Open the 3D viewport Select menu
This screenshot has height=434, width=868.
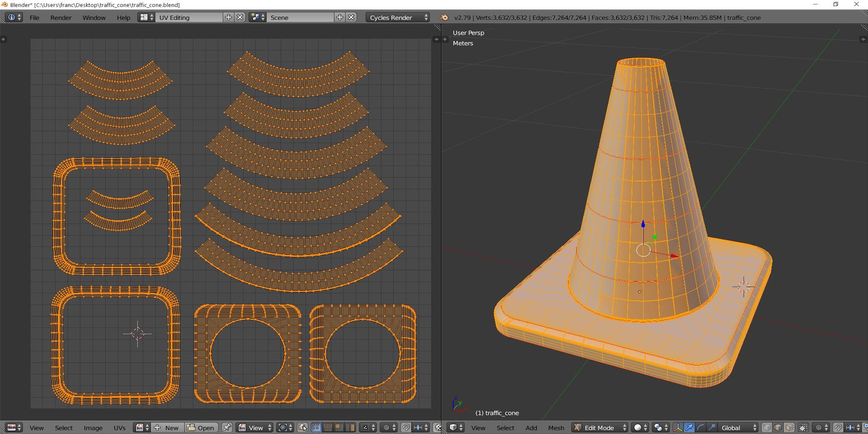(x=505, y=428)
